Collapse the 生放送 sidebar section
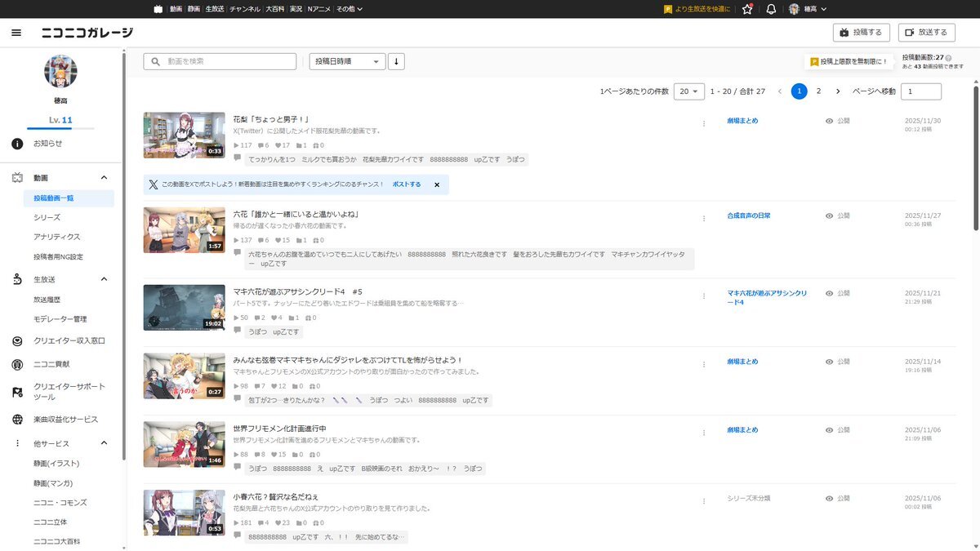 point(104,279)
